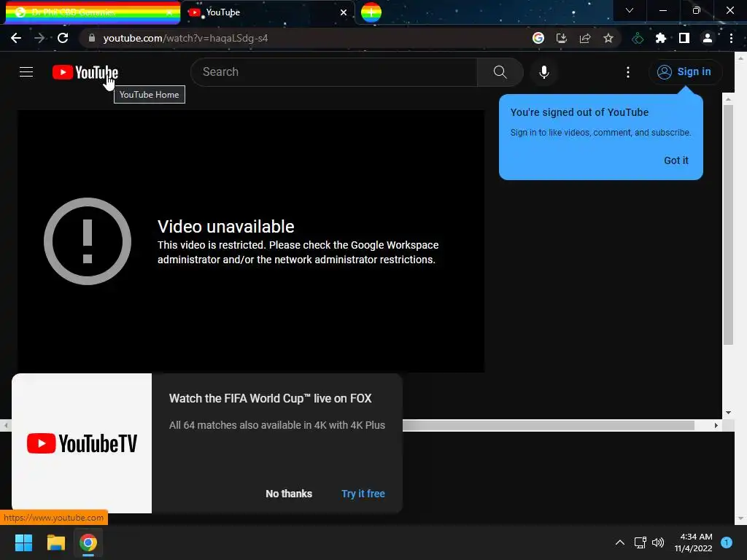Click the Google icon in address bar
The height and width of the screenshot is (560, 747).
pyautogui.click(x=538, y=38)
